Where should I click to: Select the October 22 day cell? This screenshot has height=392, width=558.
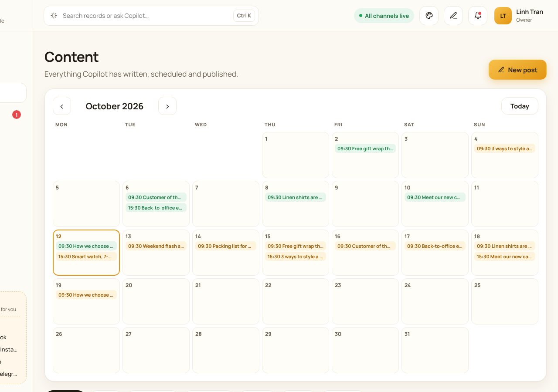pos(296,301)
